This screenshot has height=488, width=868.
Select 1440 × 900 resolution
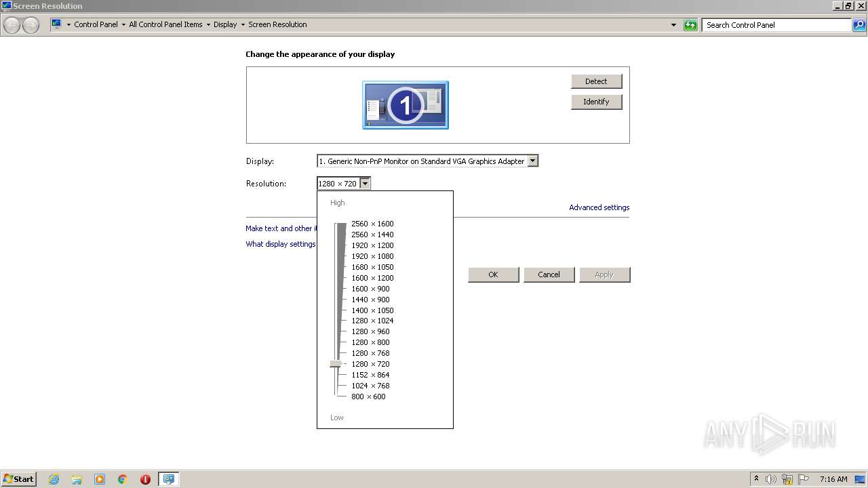pos(370,300)
